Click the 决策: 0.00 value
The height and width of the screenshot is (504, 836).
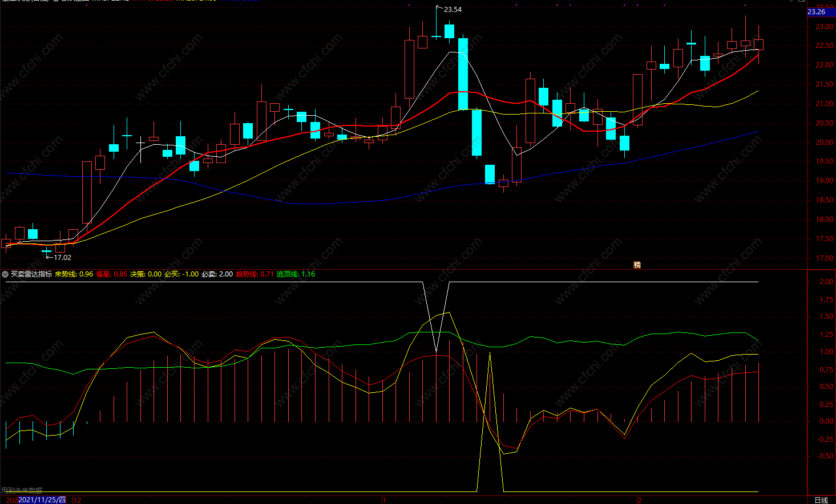(146, 274)
